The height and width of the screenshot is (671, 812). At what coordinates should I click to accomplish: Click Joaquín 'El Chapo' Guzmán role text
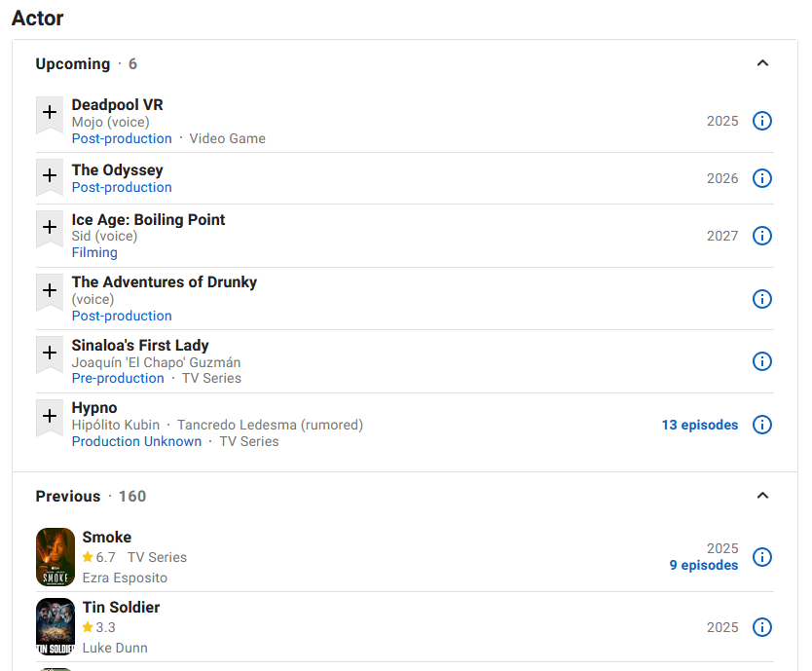coord(156,362)
